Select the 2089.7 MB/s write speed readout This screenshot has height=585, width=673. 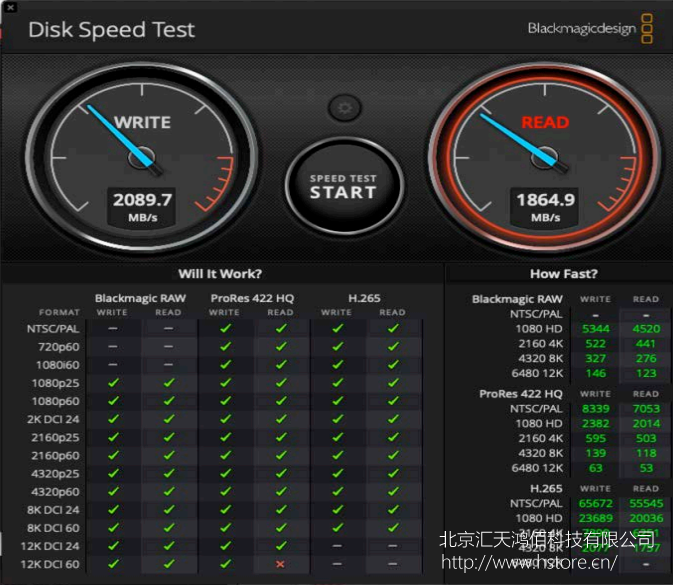[142, 206]
